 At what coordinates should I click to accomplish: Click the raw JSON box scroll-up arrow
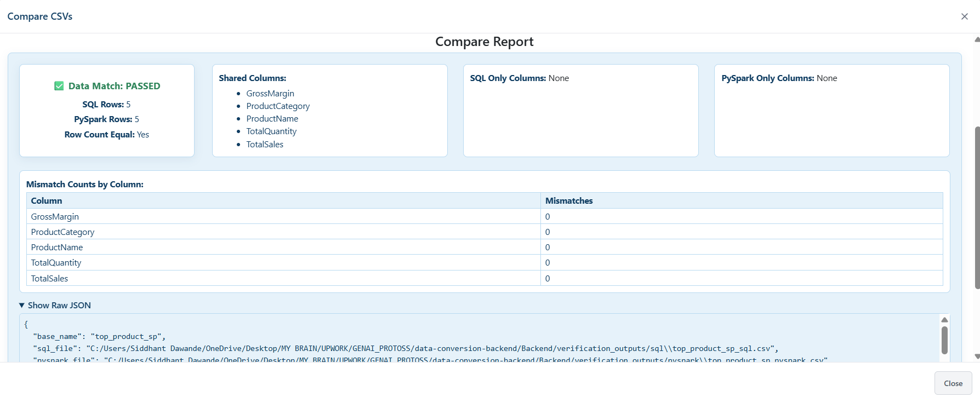tap(944, 320)
